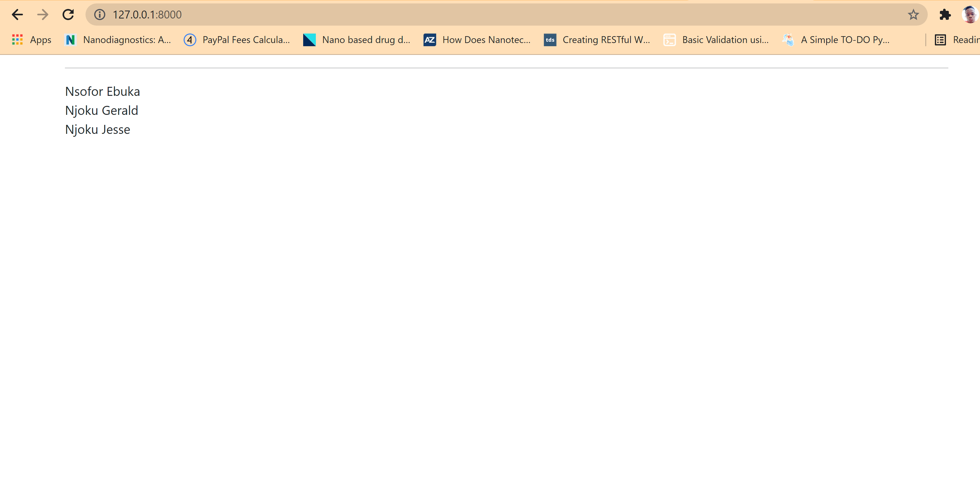Viewport: 980px width, 504px height.
Task: Open the Extensions puzzle icon
Action: tap(945, 15)
